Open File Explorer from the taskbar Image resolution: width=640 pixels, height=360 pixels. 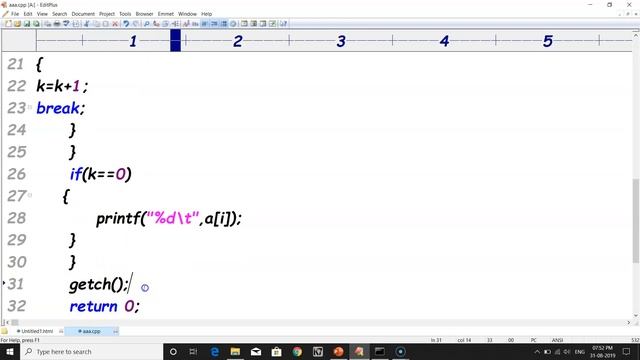tap(235, 351)
